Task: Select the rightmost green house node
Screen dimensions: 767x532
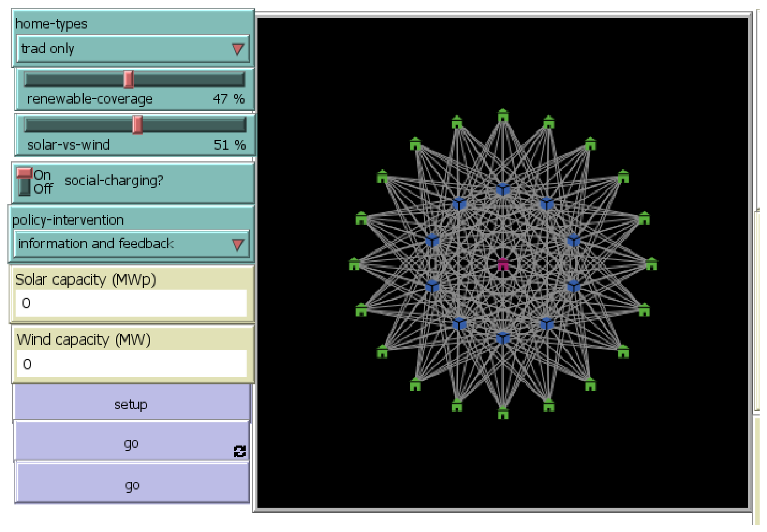Action: point(651,264)
